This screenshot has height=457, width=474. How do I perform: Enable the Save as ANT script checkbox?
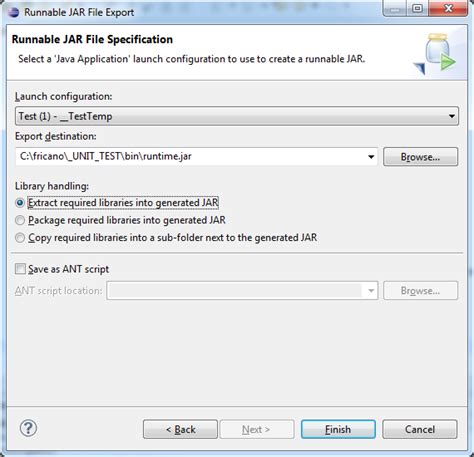[20, 269]
